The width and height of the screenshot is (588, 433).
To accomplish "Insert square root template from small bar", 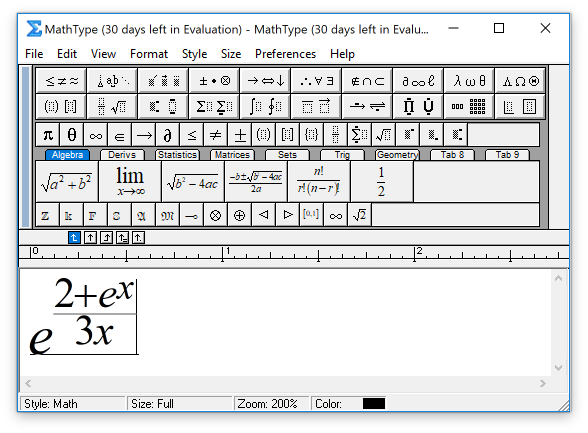I will 384,135.
